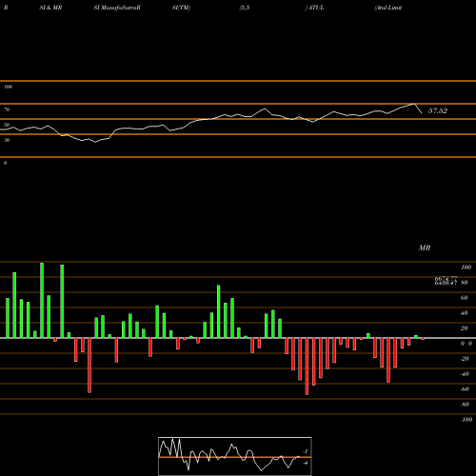The height and width of the screenshot is (476, 476).
Task: Click the '(Atul Limit' company name text
Action: [388, 8]
